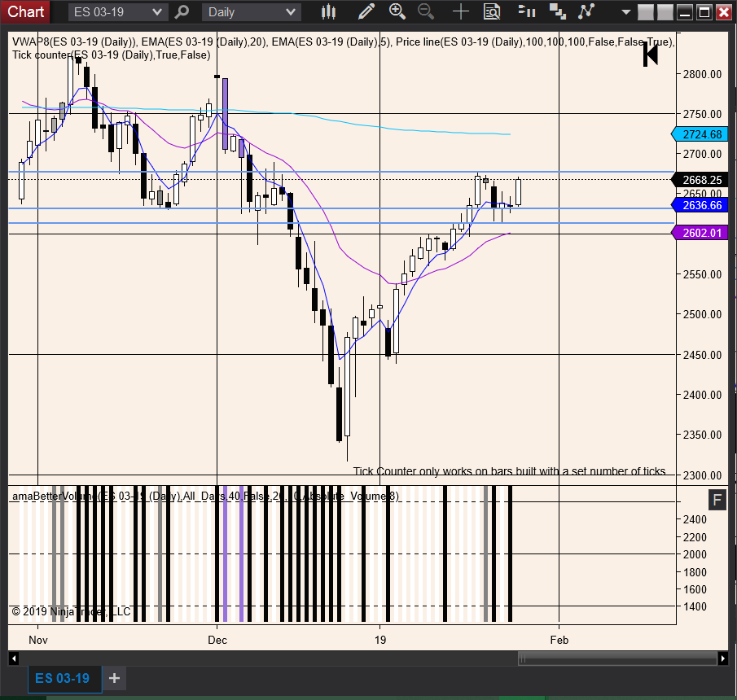Open the Strategies line-graph icon

coord(586,11)
